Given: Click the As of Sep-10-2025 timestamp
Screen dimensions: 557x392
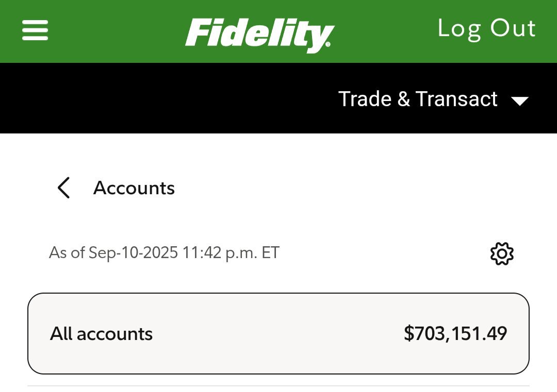Looking at the screenshot, I should 113,253.
